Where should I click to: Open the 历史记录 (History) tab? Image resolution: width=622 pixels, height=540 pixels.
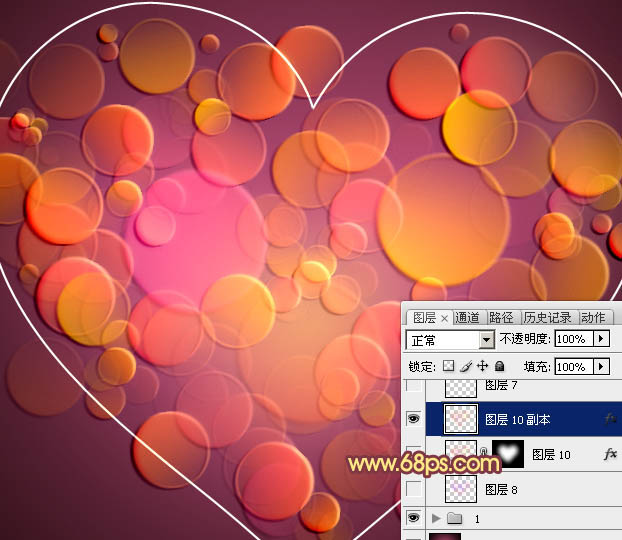coord(547,318)
